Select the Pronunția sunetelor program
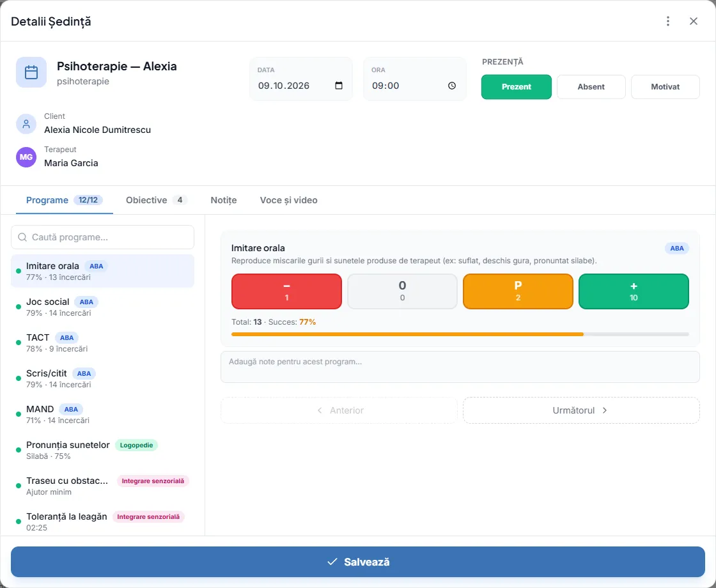The width and height of the screenshot is (716, 588). [102, 450]
